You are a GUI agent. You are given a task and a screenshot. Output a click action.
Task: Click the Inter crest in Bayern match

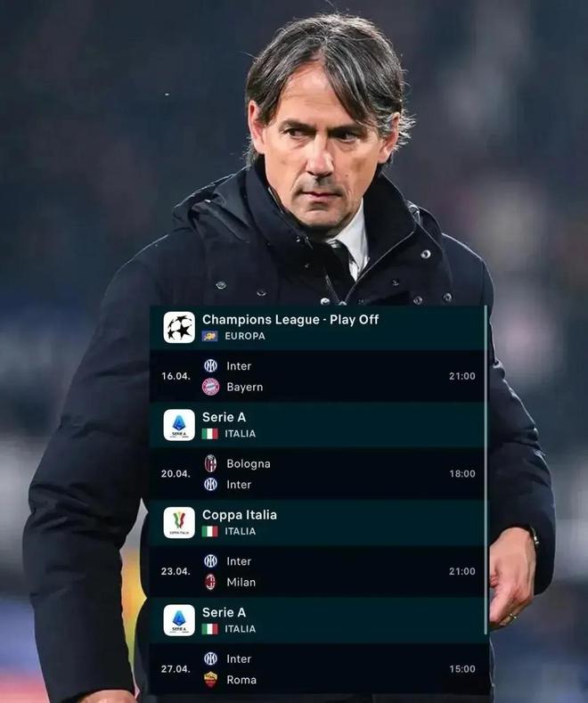[x=210, y=366]
